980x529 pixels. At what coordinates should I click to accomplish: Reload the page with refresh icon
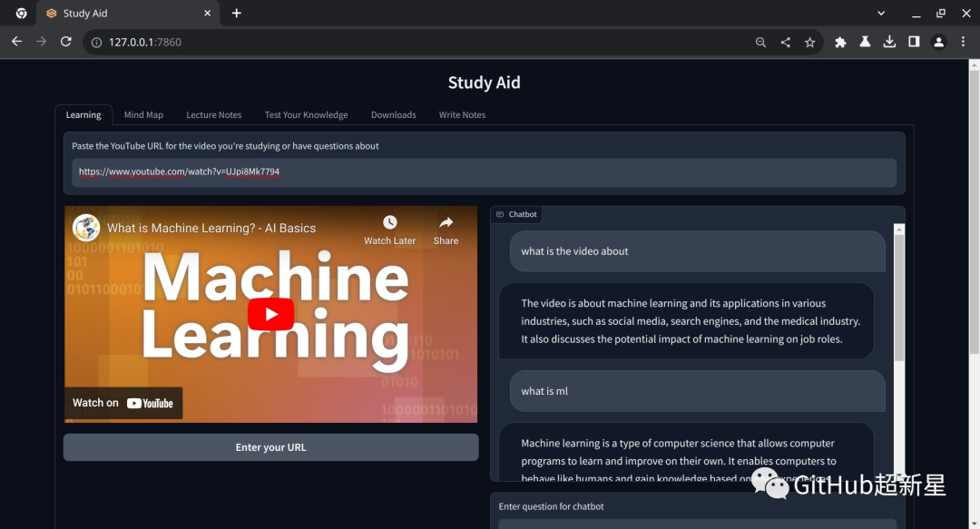coord(65,42)
